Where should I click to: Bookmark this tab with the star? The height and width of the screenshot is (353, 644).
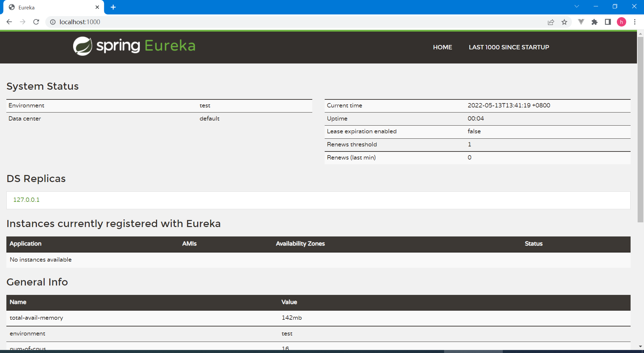(x=564, y=22)
